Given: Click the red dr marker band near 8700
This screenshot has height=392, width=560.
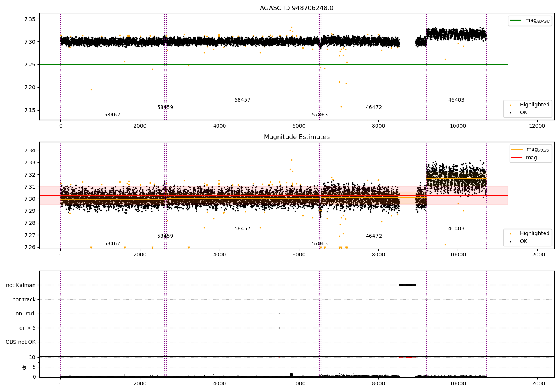Looking at the screenshot, I should pos(407,357).
